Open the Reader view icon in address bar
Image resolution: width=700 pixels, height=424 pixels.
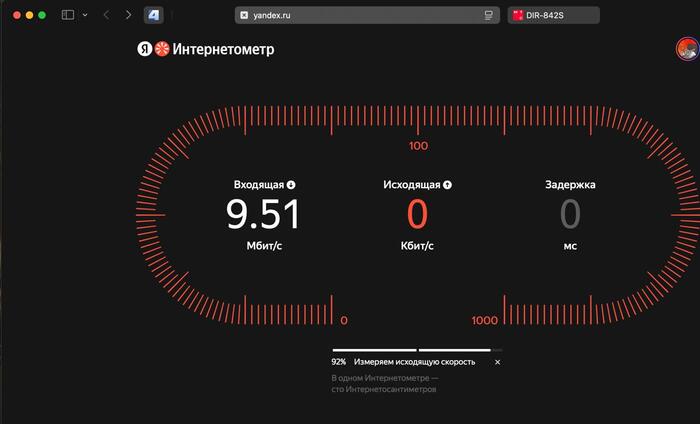(489, 15)
